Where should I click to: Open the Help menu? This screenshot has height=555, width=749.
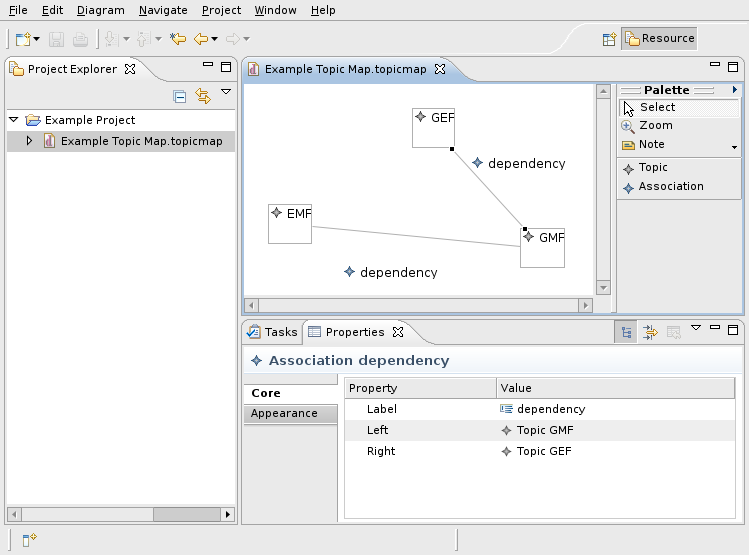[323, 10]
